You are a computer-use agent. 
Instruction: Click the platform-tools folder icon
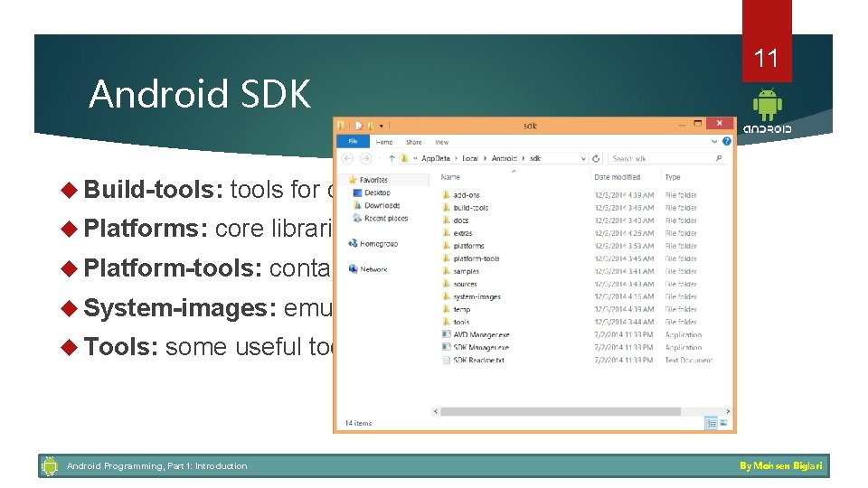coord(446,258)
